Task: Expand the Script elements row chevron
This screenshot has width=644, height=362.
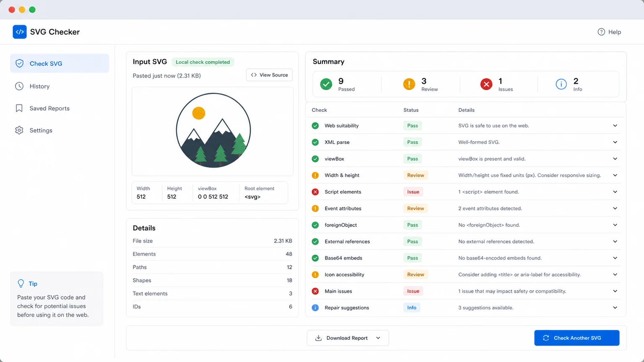Action: click(x=615, y=192)
